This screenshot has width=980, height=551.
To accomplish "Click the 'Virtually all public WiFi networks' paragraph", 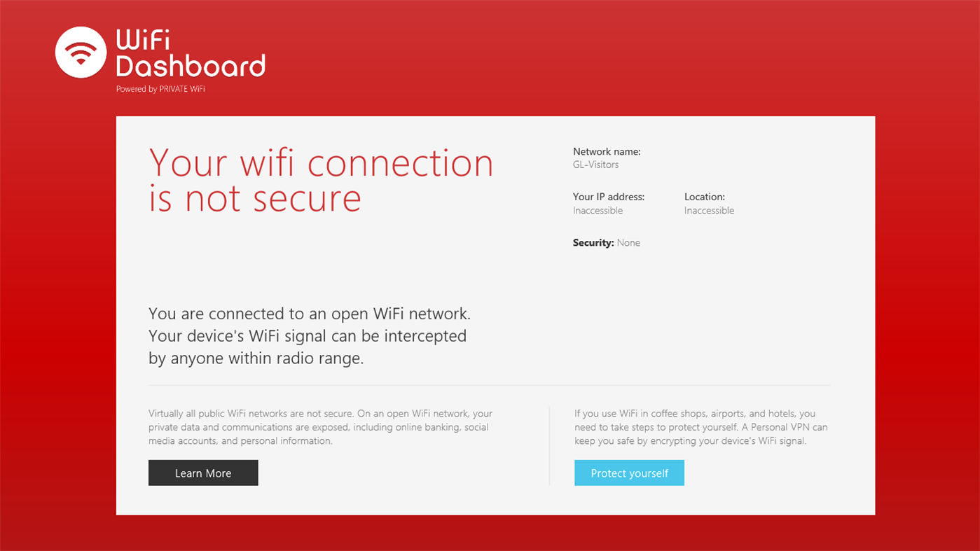I will pyautogui.click(x=321, y=427).
